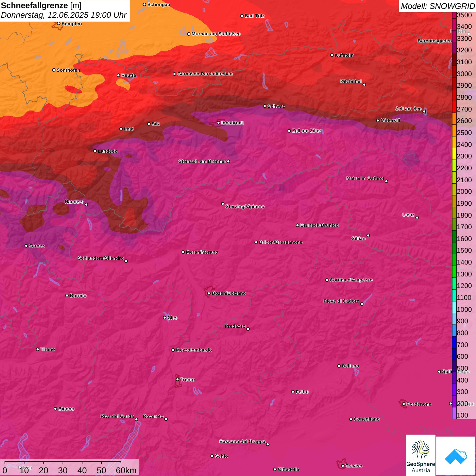Click the Treviso city label
Viewport: 476px width, 476px height.
pyautogui.click(x=354, y=466)
